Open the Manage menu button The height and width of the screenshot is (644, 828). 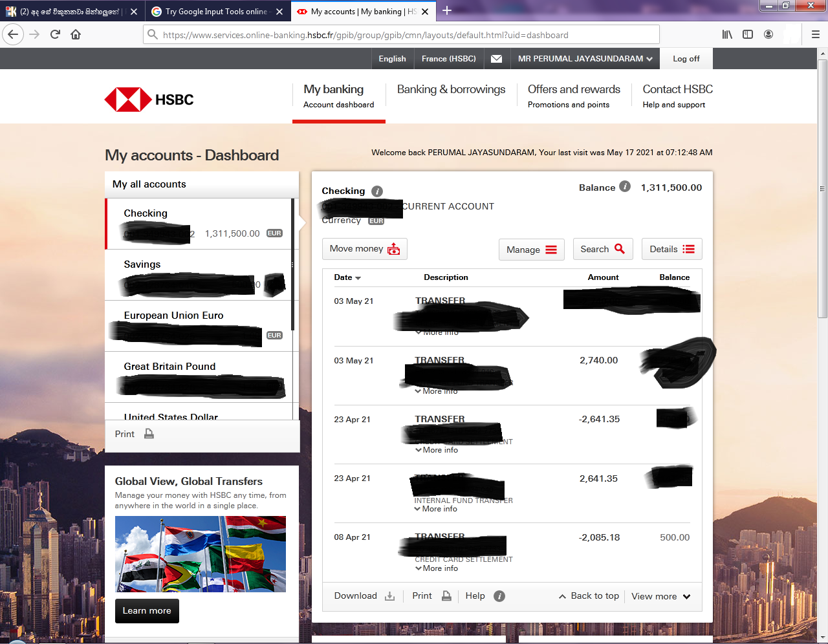pyautogui.click(x=532, y=250)
